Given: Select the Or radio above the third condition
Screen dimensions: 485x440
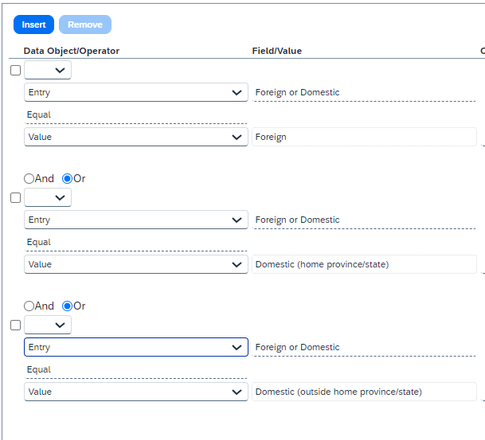Looking at the screenshot, I should click(x=67, y=306).
